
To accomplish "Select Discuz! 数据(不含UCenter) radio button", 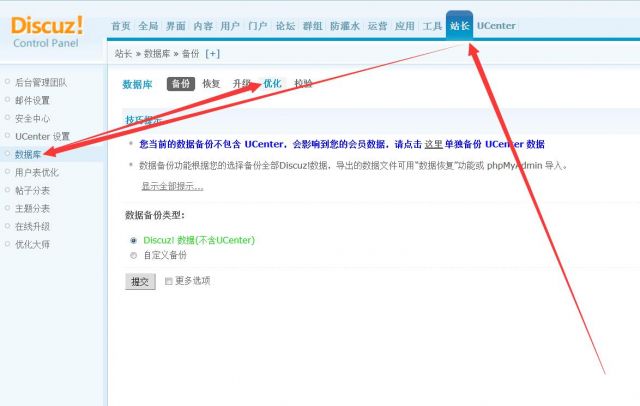I will (134, 240).
